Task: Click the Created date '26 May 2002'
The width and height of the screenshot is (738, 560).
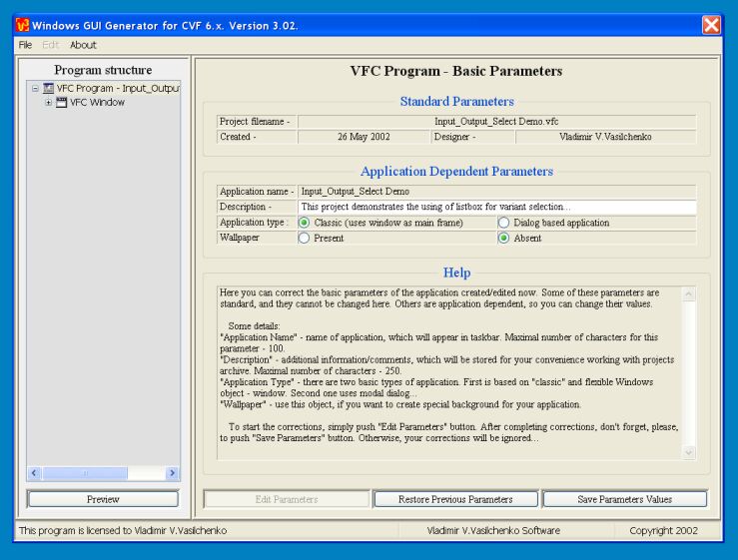Action: click(x=364, y=137)
